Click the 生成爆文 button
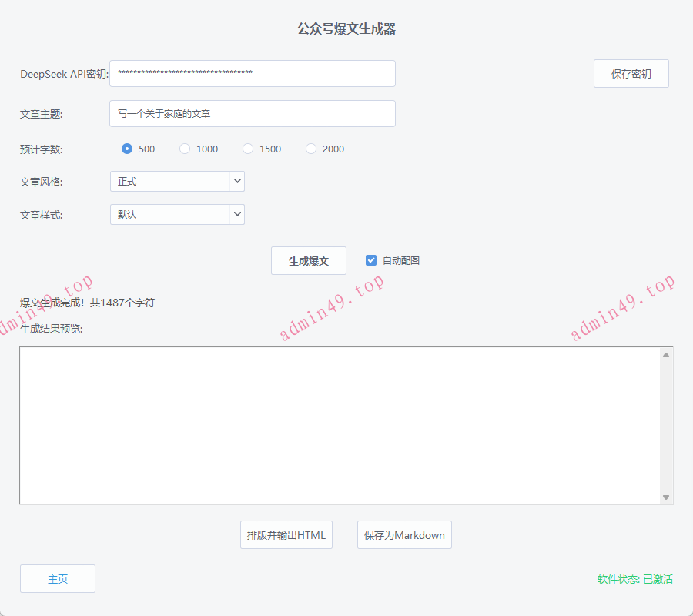This screenshot has height=616, width=693. [308, 260]
